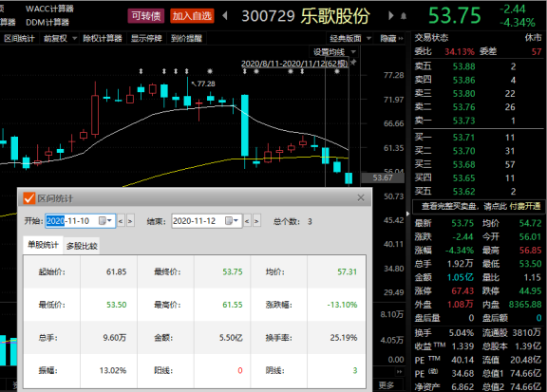Image resolution: width=547 pixels, height=392 pixels.
Task: Click the pin icon beside date range
Action: [353, 63]
